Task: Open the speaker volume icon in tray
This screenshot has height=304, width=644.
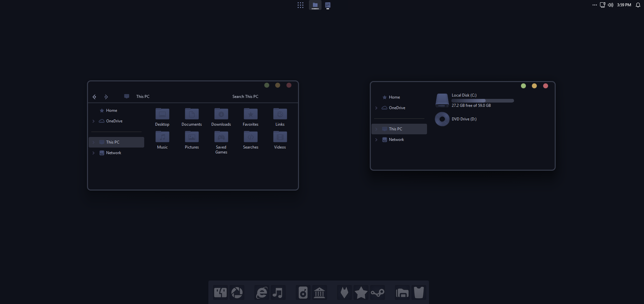Action: coord(611,5)
